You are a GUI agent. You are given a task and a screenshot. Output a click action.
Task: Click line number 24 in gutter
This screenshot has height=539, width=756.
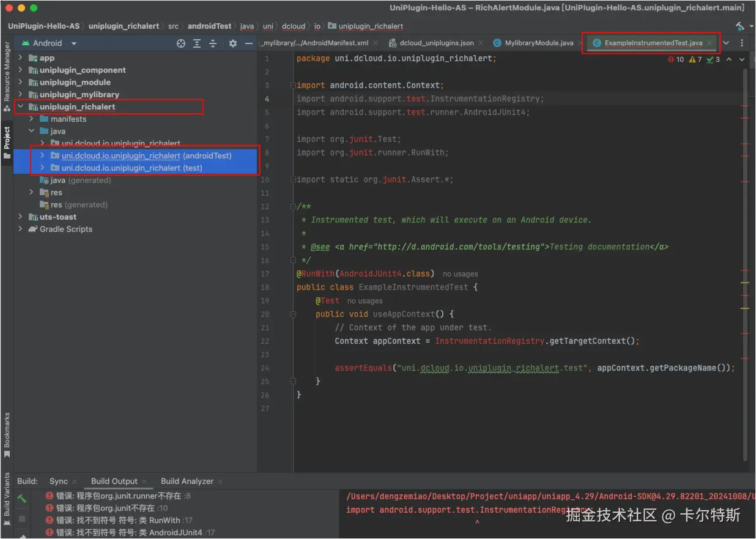(264, 368)
